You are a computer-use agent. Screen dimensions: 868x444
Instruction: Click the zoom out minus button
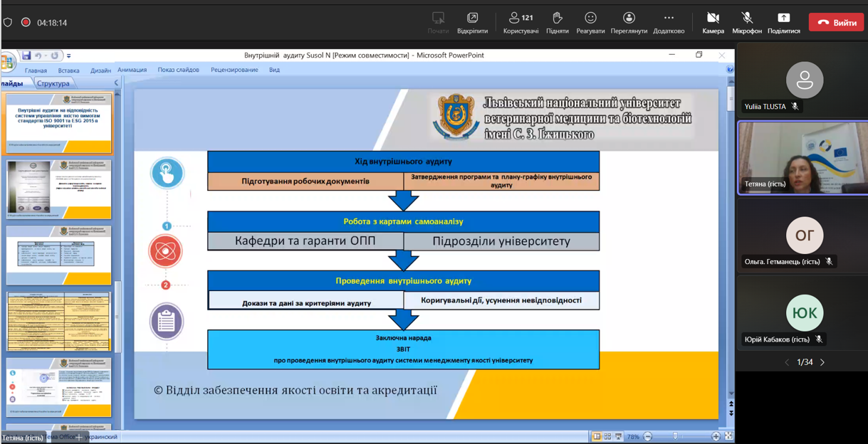648,437
